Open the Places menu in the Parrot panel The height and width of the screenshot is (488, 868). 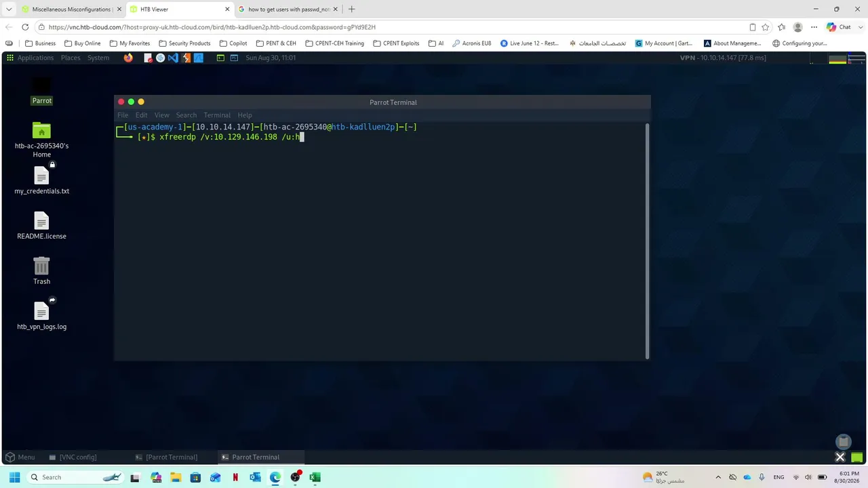(71, 58)
